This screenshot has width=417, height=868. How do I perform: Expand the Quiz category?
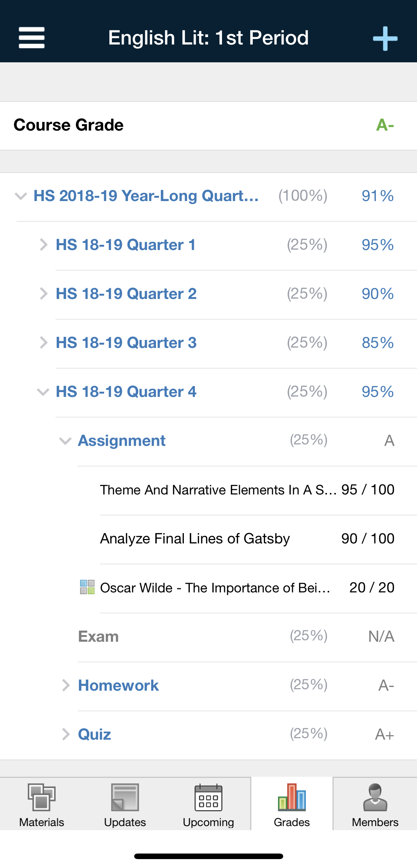click(x=66, y=734)
